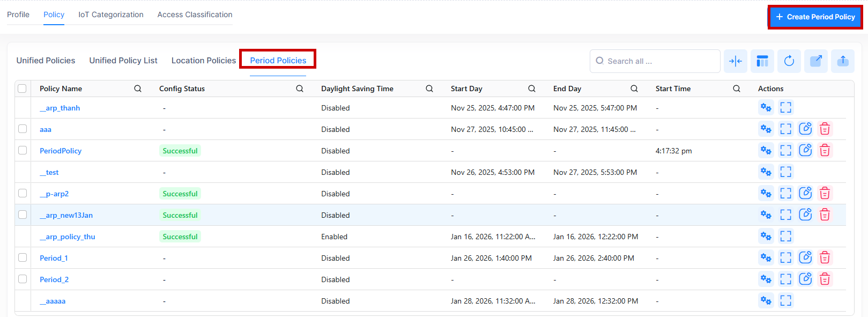The height and width of the screenshot is (317, 868).
Task: Open the IoT Categorization tab
Action: [111, 14]
